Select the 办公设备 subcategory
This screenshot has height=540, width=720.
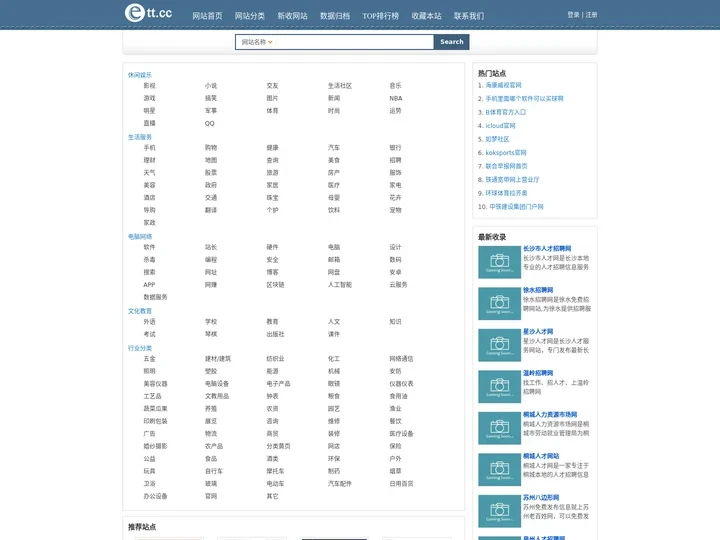pyautogui.click(x=155, y=496)
